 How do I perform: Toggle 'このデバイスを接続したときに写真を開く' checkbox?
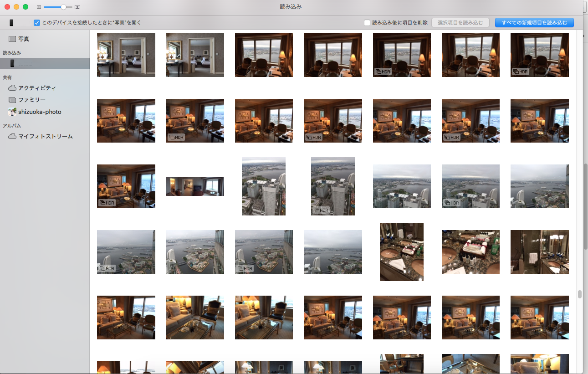(x=37, y=22)
